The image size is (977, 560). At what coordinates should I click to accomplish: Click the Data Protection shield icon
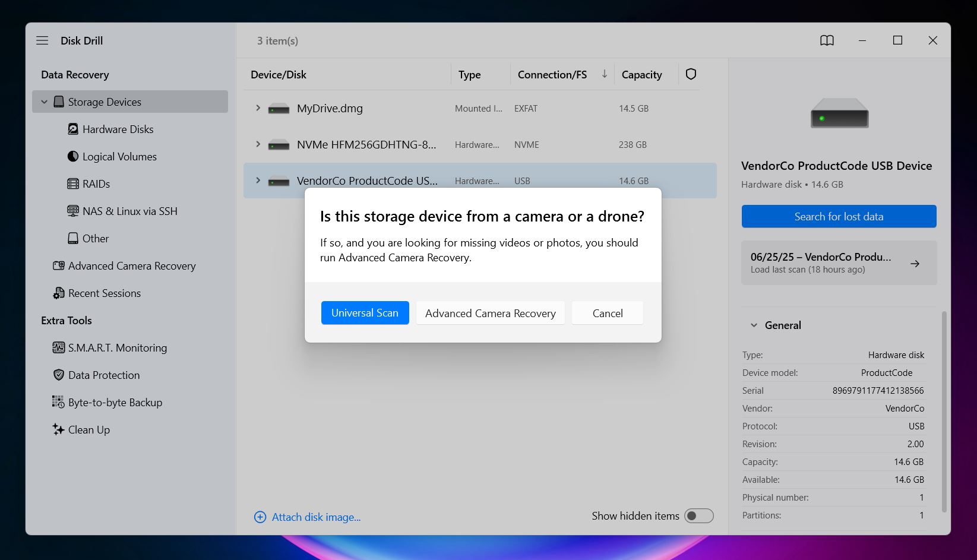pos(59,375)
